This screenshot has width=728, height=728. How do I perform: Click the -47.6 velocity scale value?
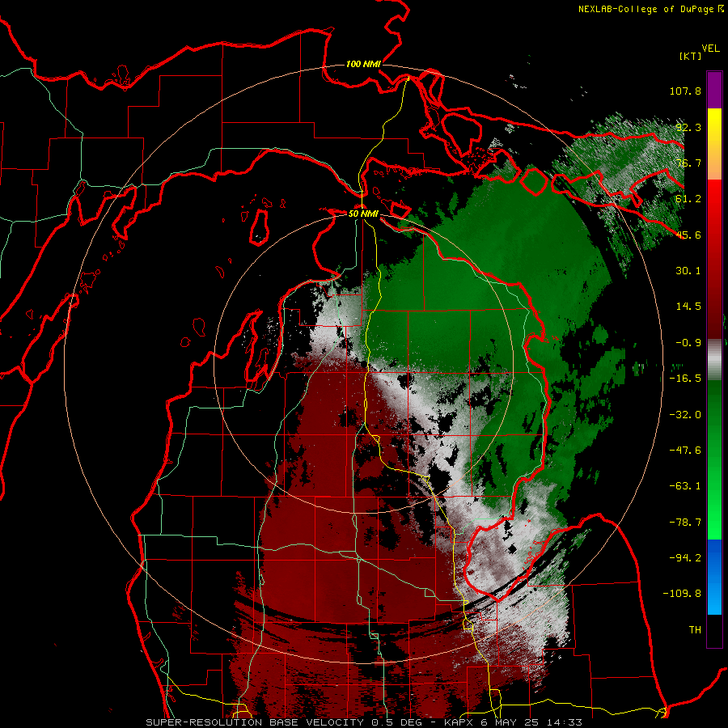pyautogui.click(x=685, y=451)
